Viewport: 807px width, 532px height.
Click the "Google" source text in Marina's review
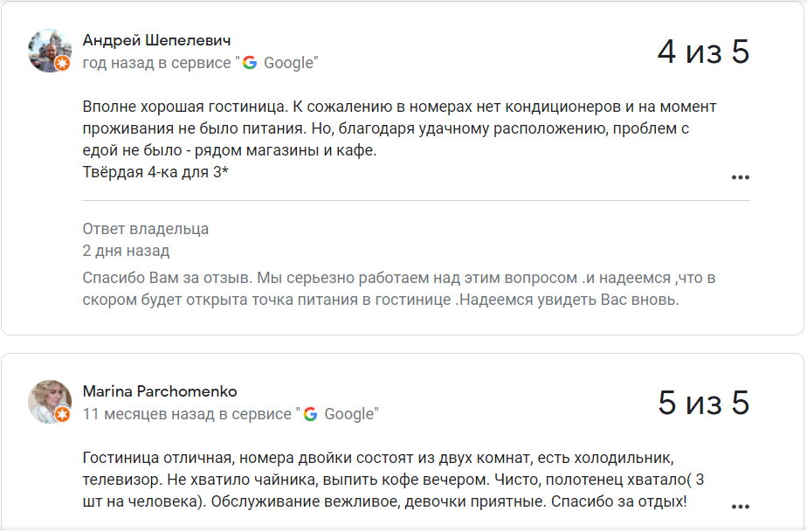(348, 414)
